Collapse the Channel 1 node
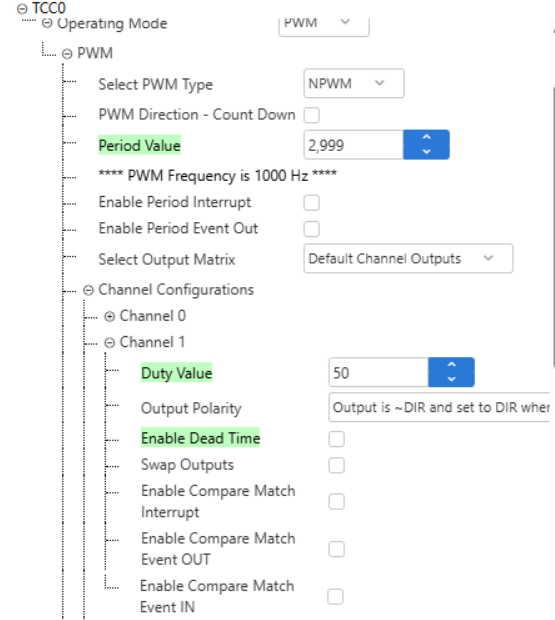The width and height of the screenshot is (555, 620). (109, 342)
